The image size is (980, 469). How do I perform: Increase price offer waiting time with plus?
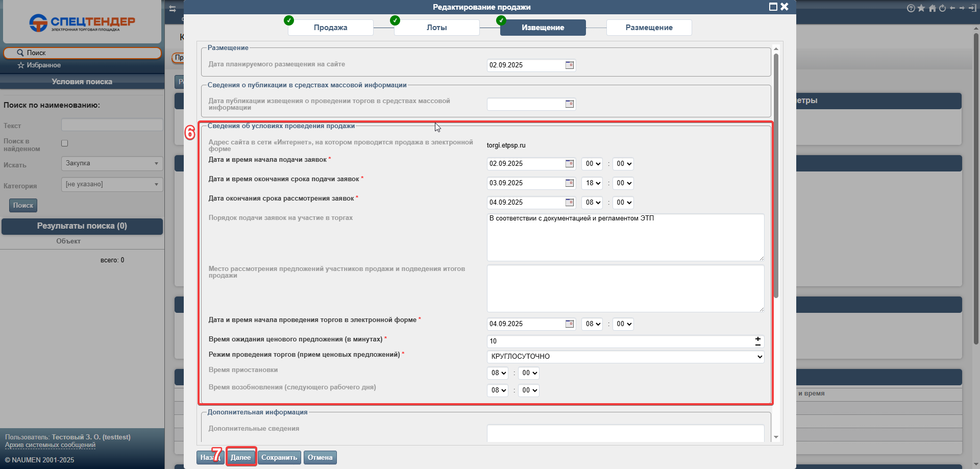click(758, 339)
